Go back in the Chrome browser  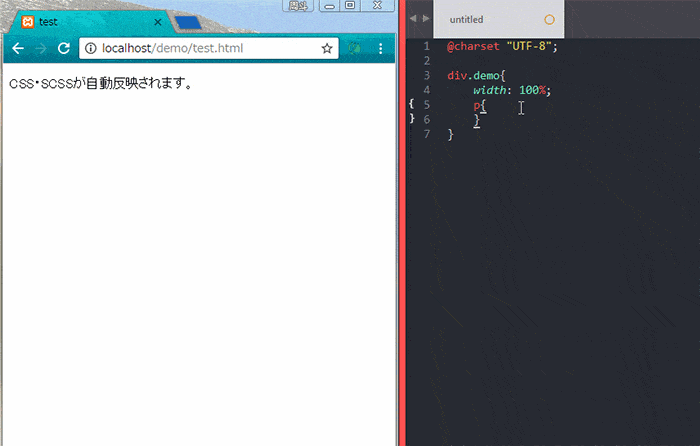click(18, 48)
